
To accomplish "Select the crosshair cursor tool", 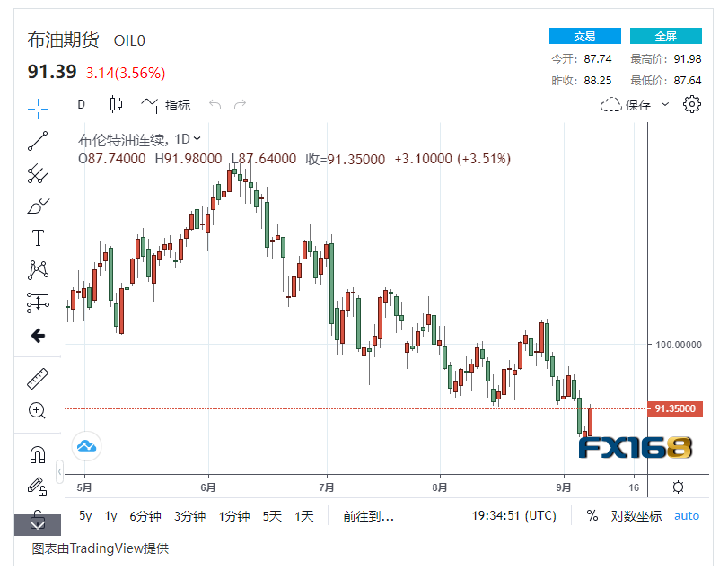I will [x=38, y=109].
